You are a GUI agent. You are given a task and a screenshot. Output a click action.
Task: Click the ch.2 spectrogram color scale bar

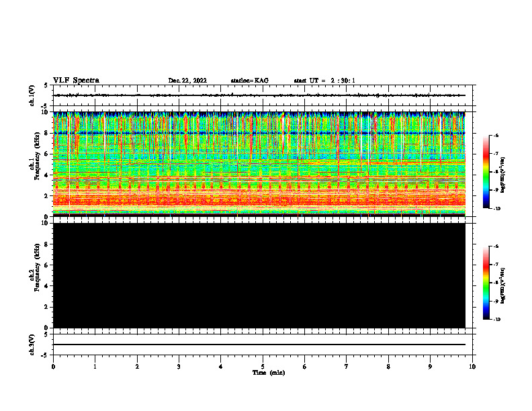[486, 283]
